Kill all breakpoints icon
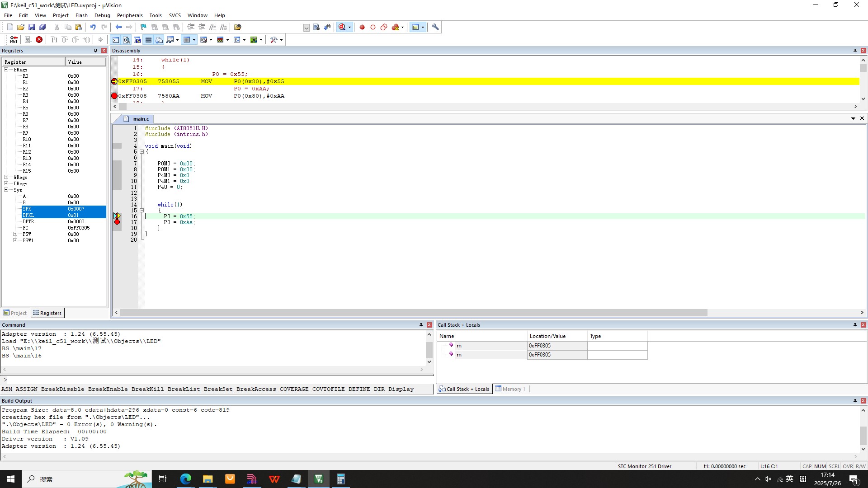This screenshot has height=488, width=868. pyautogui.click(x=395, y=27)
